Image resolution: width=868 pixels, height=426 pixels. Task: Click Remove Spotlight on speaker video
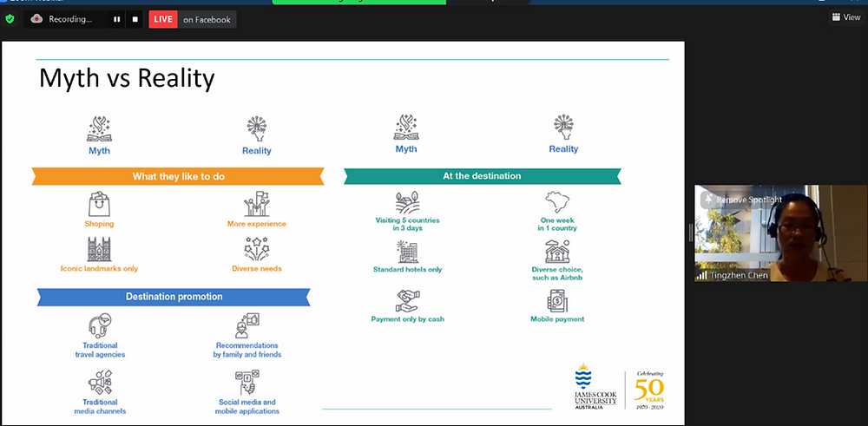(742, 200)
